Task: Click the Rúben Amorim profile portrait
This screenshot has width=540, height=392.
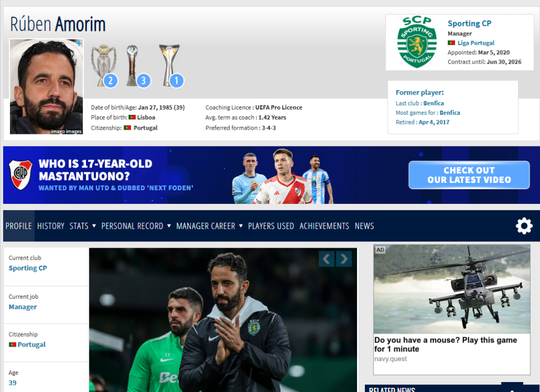Action: coord(46,87)
